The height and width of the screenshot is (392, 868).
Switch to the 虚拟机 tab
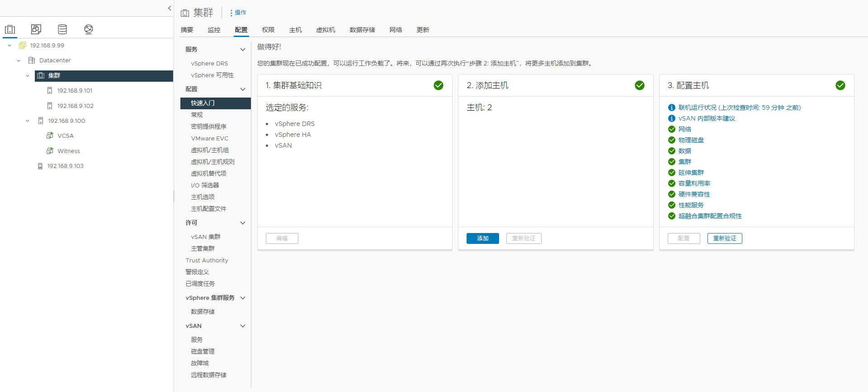pyautogui.click(x=325, y=30)
